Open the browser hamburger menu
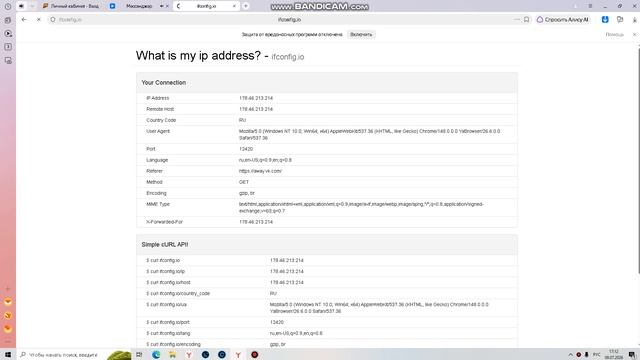Screen dimensions: 640x360 click(590, 6)
